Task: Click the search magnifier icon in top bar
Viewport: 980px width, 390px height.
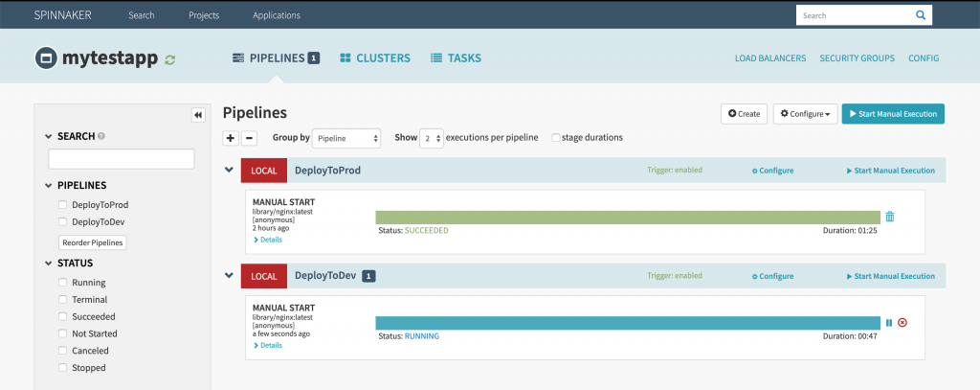Action: coord(920,15)
